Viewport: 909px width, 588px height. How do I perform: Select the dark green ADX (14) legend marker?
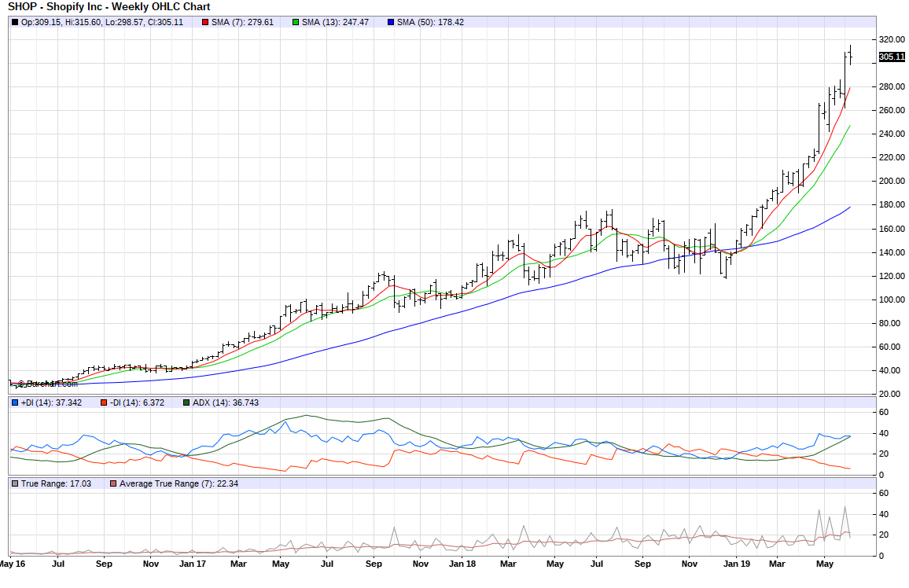pyautogui.click(x=186, y=402)
